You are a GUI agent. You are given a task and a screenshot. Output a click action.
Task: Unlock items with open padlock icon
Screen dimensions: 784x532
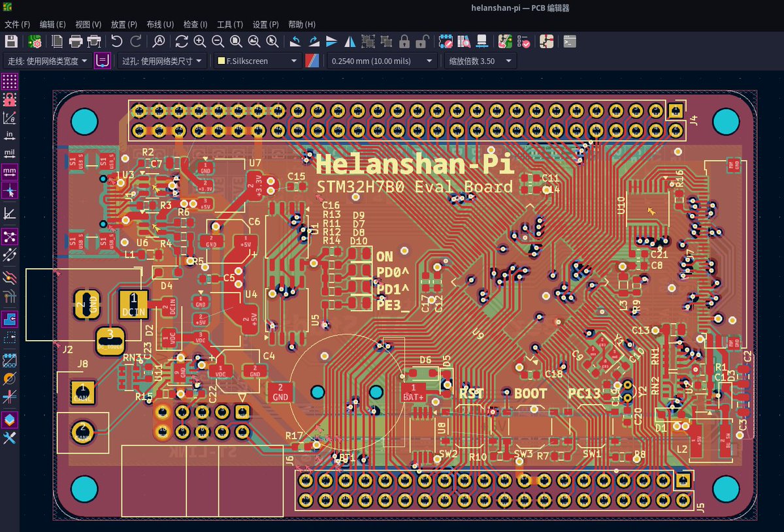click(423, 42)
